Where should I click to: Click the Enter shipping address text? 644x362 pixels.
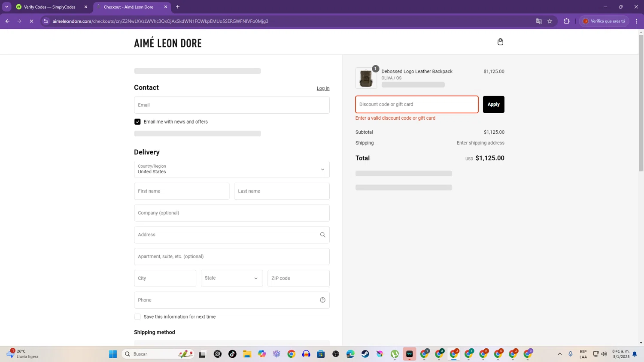(x=480, y=143)
